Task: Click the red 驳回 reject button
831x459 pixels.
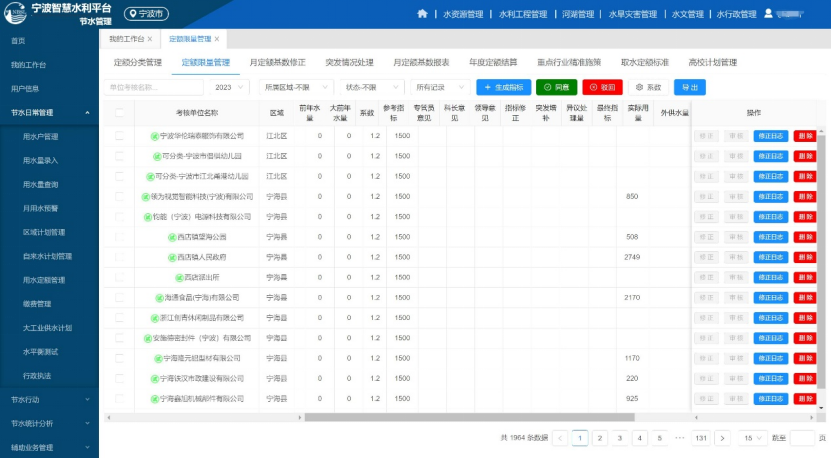Action: [603, 87]
